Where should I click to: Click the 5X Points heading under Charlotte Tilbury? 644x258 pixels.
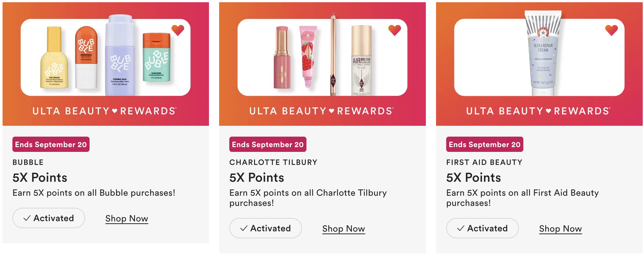tap(257, 178)
